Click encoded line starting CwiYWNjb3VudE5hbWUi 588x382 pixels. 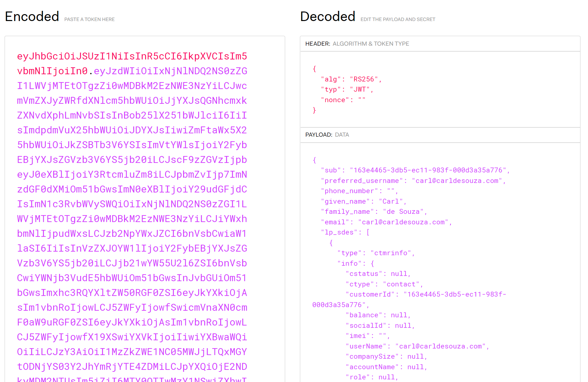coord(132,278)
